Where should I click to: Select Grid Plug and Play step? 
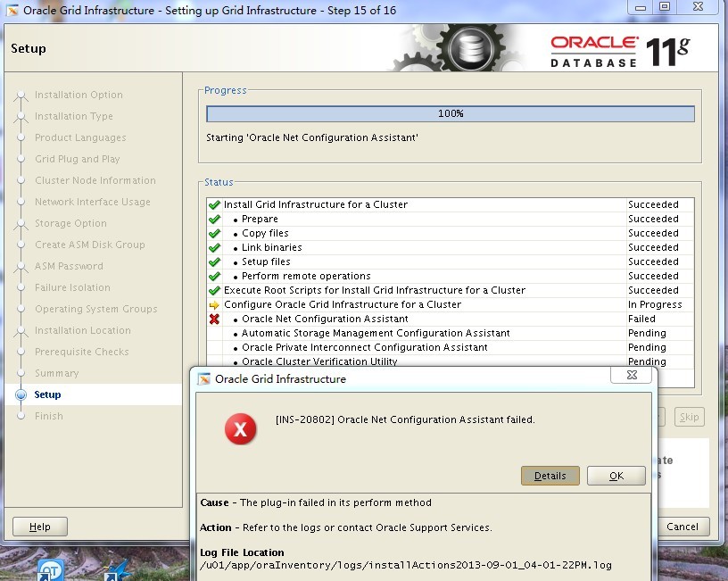pos(77,159)
